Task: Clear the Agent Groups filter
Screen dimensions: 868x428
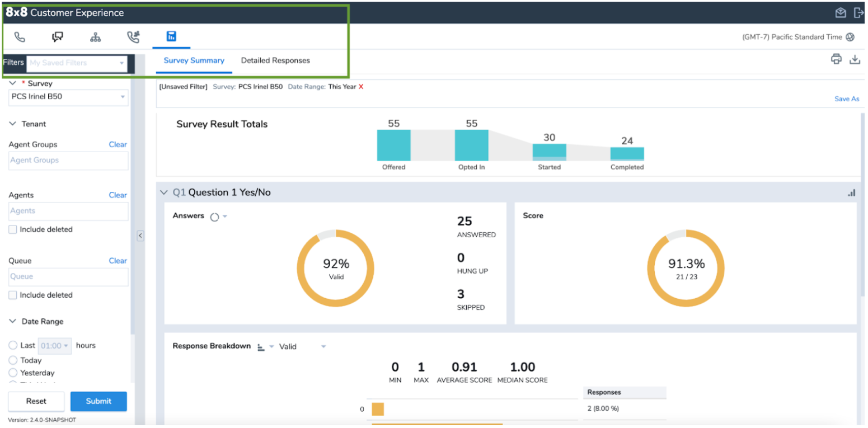Action: (118, 144)
